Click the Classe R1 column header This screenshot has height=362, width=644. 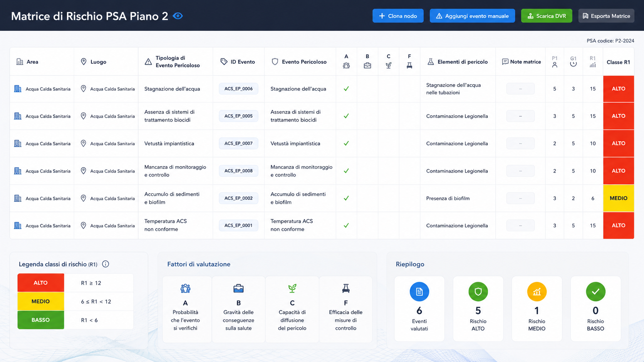(619, 62)
